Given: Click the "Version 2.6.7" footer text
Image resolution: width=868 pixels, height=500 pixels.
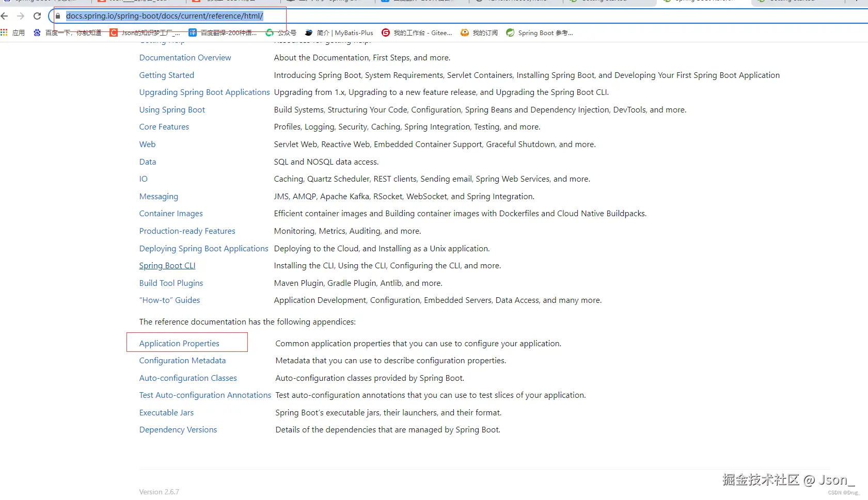Looking at the screenshot, I should click(159, 492).
